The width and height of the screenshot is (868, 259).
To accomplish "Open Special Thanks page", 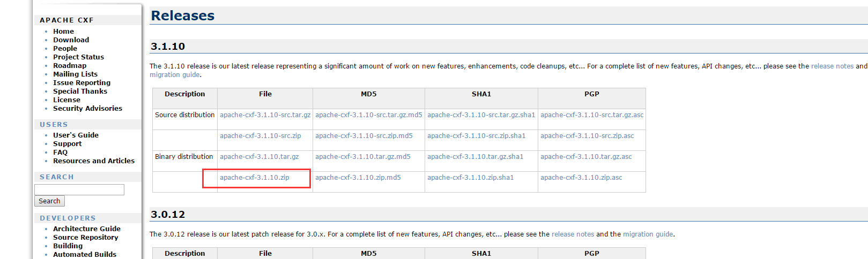I will point(80,92).
